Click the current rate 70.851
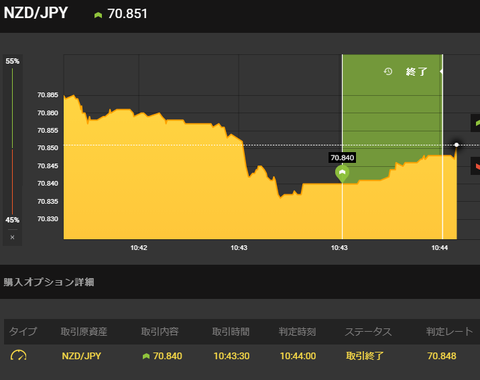The height and width of the screenshot is (380, 480). click(x=127, y=14)
